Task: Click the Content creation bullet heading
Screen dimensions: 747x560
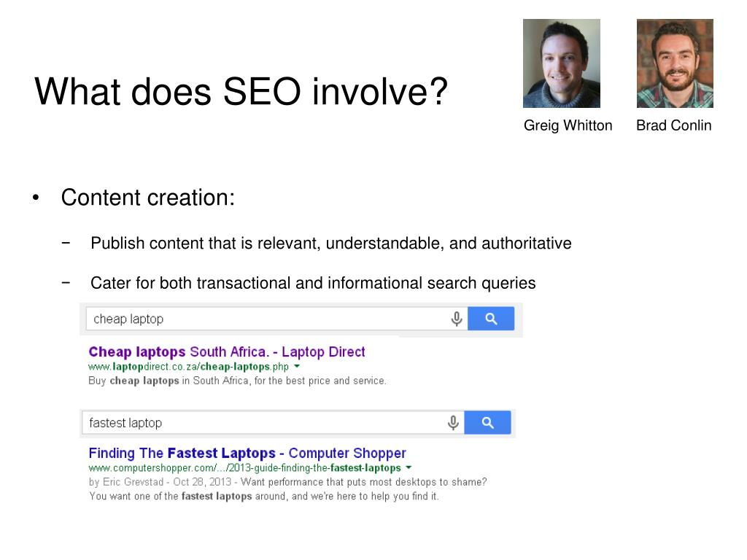Action: [x=148, y=197]
